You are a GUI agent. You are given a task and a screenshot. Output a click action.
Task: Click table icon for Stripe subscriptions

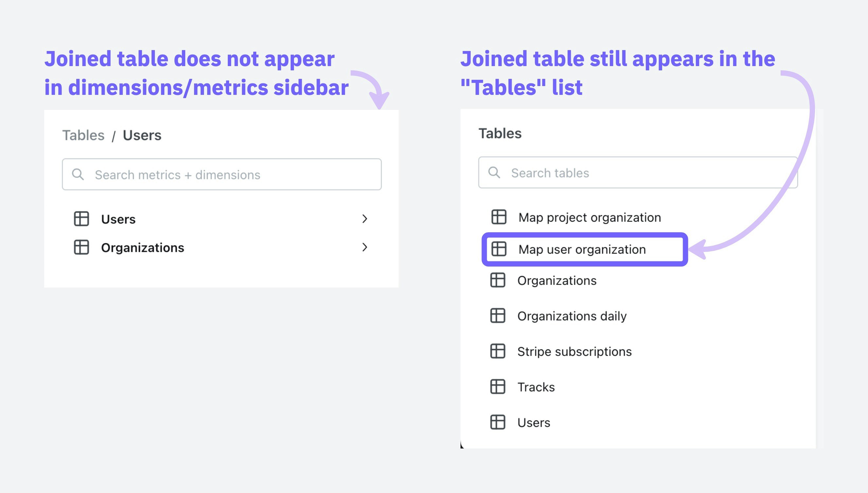(x=497, y=351)
